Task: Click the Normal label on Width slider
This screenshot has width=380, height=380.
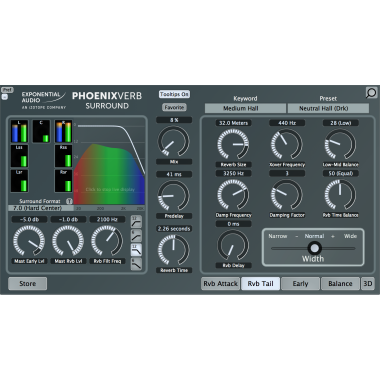Action: click(x=314, y=236)
